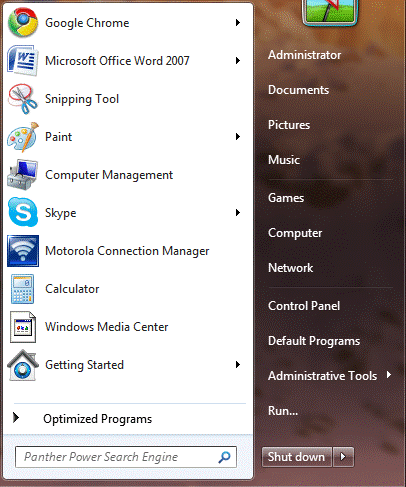Click the Shut down button
Viewport: 406px width, 487px height.
point(297,457)
